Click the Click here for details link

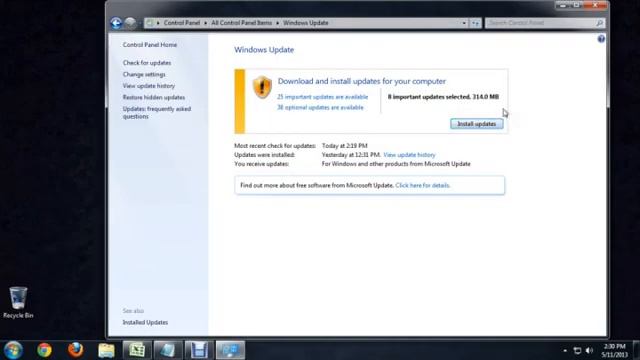tap(423, 185)
